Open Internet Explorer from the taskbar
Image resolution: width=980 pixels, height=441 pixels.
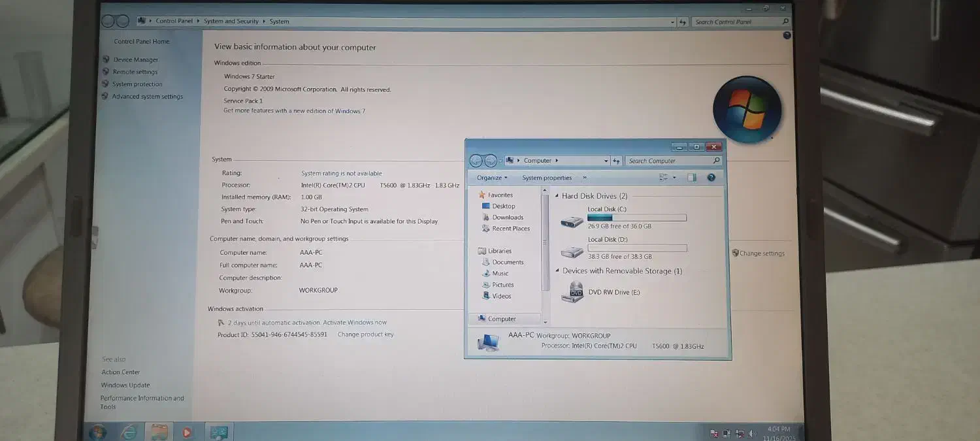(129, 432)
